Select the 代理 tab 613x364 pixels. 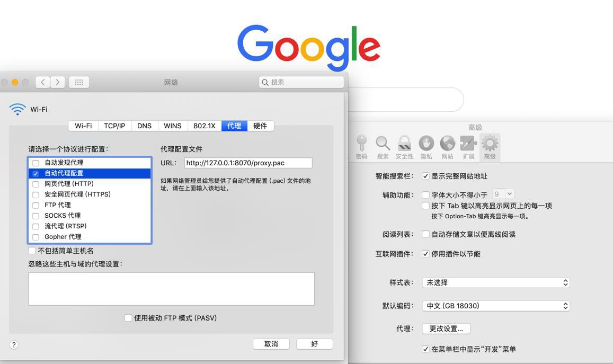point(234,126)
